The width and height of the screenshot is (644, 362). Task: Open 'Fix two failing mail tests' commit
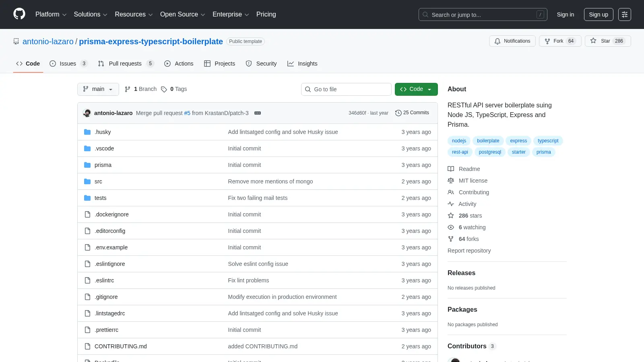pyautogui.click(x=258, y=198)
